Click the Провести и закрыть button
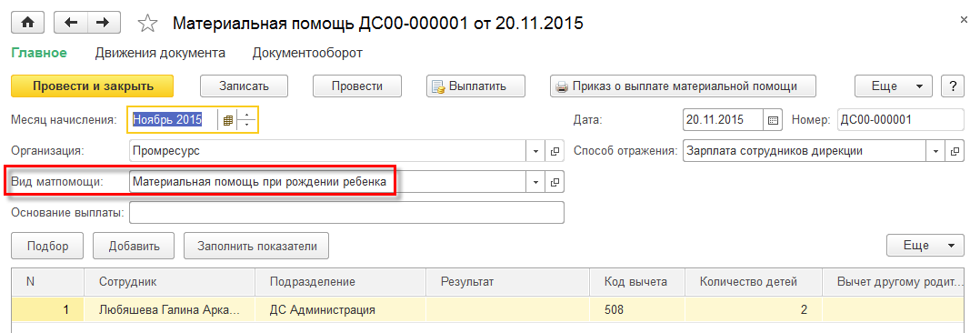This screenshot has height=333, width=980. (x=93, y=86)
